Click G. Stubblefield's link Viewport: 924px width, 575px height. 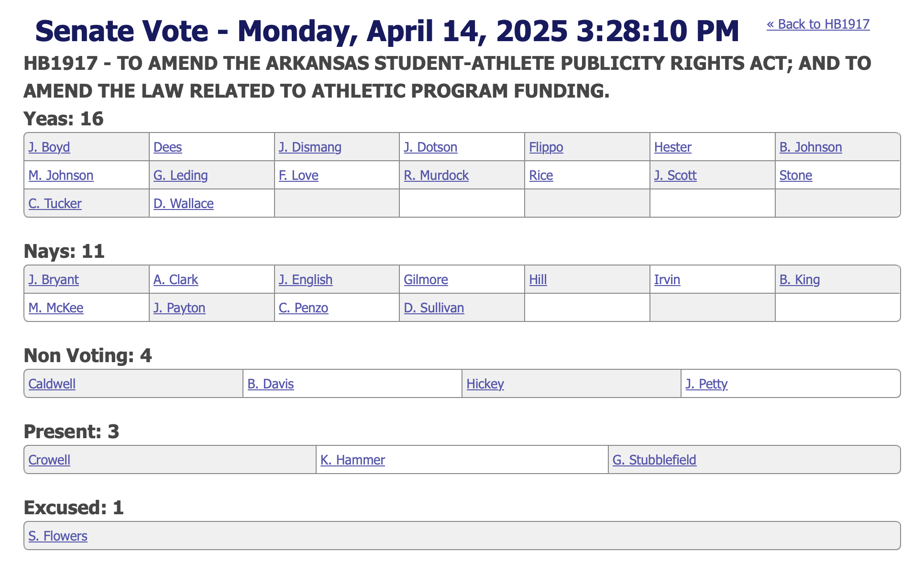pos(654,460)
